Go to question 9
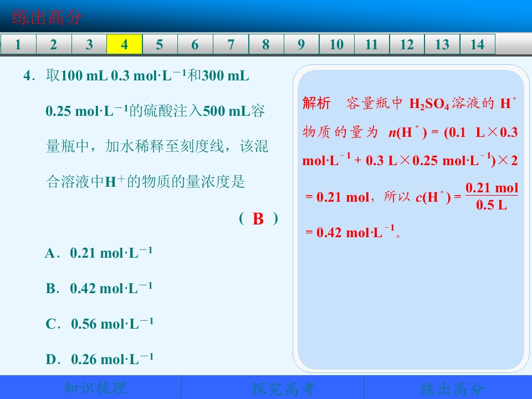 (301, 44)
